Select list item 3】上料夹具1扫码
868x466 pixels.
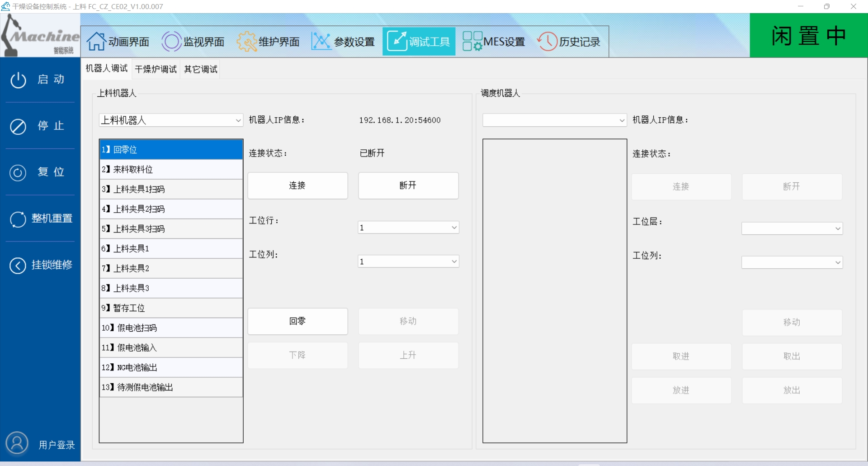tap(171, 190)
